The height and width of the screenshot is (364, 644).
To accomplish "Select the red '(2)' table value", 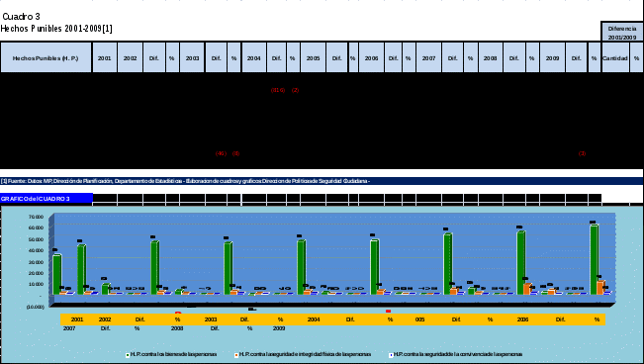I will (x=295, y=90).
